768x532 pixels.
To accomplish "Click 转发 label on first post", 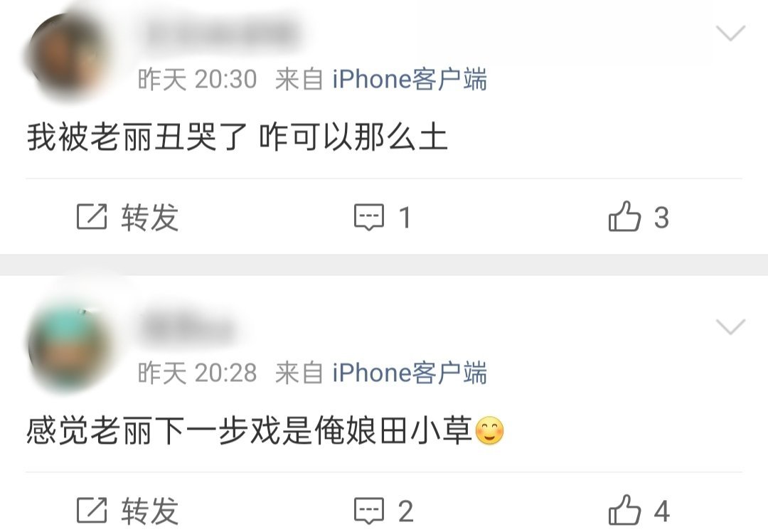I will coord(150,217).
